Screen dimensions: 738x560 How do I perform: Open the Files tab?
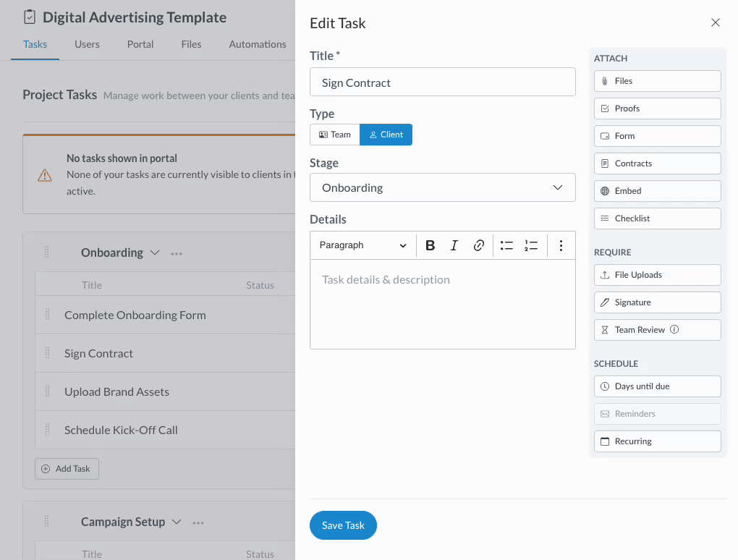click(x=191, y=44)
